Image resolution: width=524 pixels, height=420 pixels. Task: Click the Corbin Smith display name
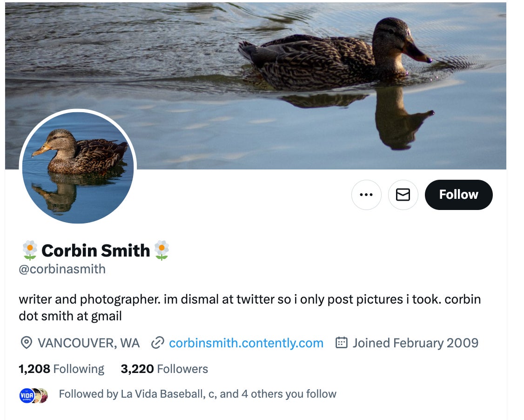(x=95, y=251)
